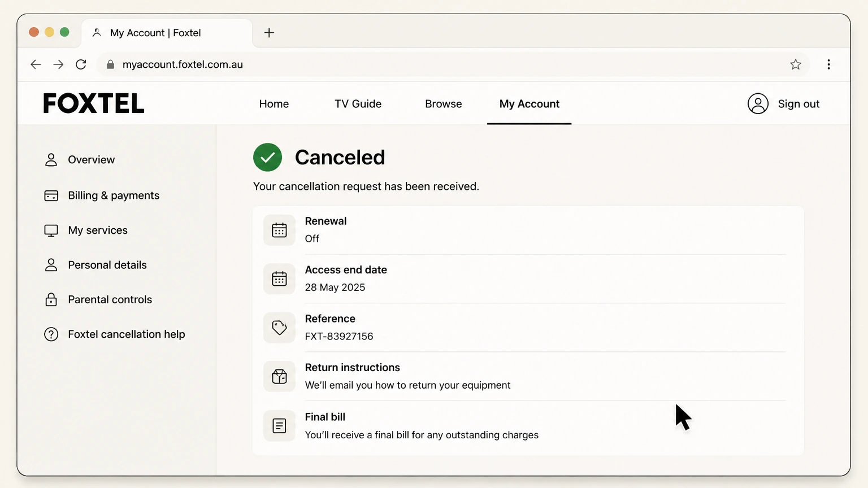Click the FOXTEL logo
Image resolution: width=868 pixels, height=488 pixels.
pyautogui.click(x=94, y=103)
